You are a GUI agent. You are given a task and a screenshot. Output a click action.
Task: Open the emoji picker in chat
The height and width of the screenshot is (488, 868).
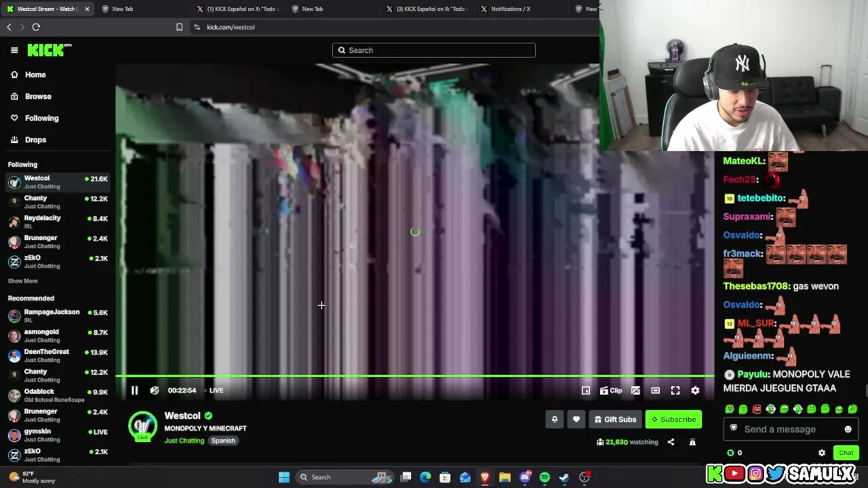tap(848, 429)
